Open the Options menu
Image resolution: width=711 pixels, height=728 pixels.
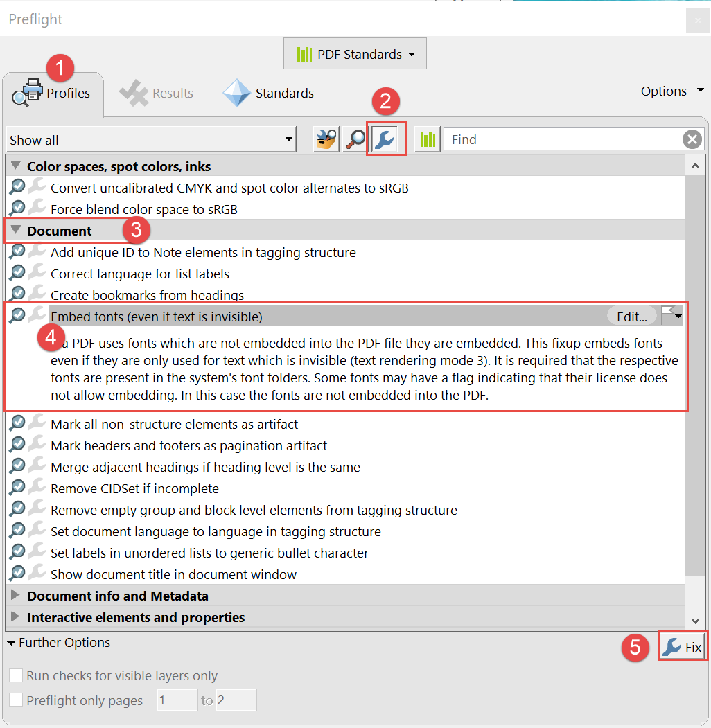coord(669,90)
